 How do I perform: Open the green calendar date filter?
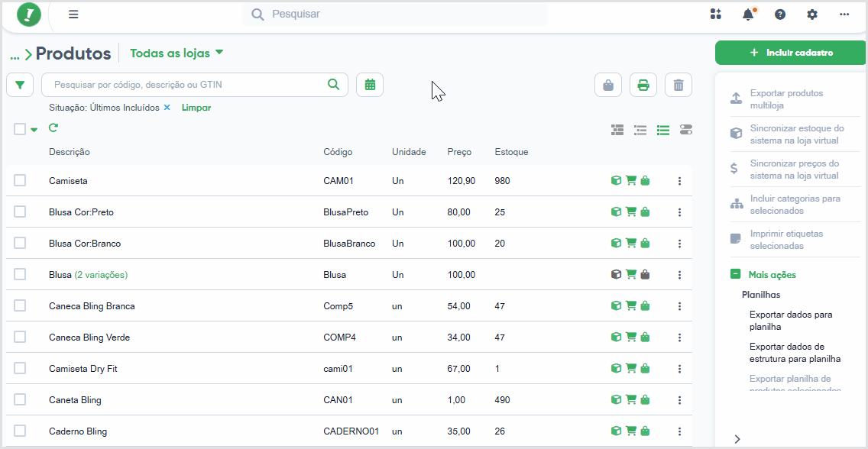pos(370,86)
